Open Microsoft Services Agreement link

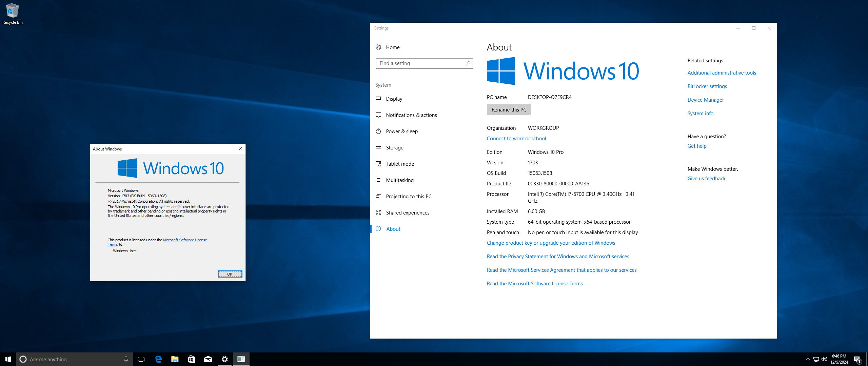[x=561, y=270]
